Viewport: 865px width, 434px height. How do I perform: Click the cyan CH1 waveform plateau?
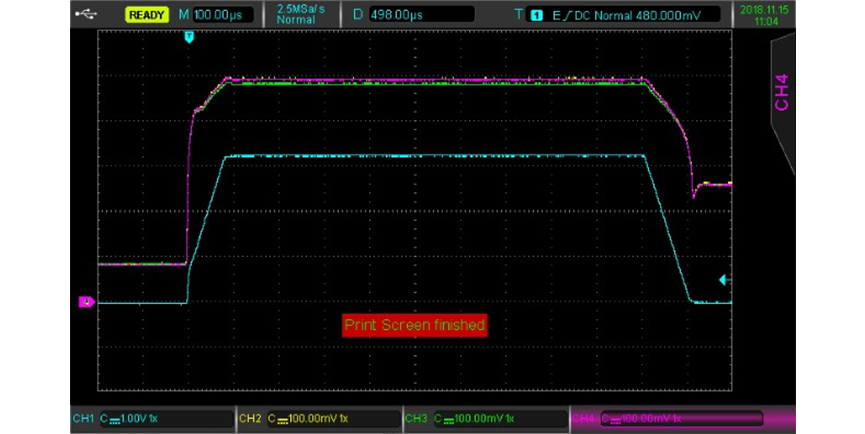430,156
